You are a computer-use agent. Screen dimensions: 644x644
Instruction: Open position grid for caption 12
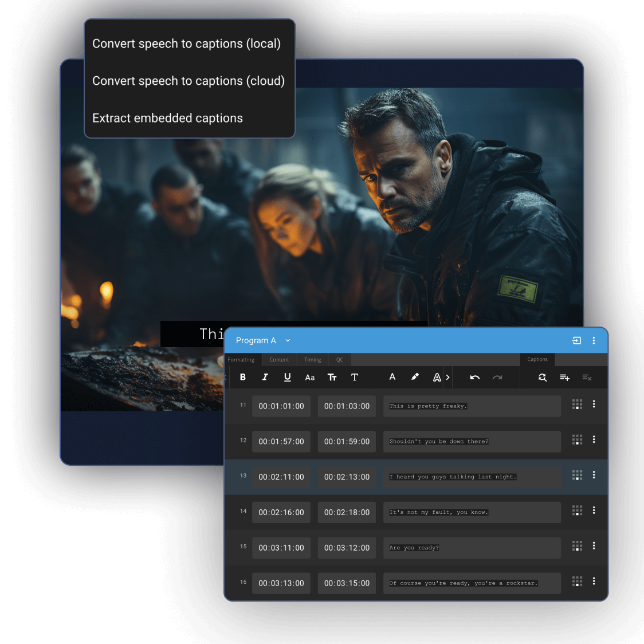click(x=577, y=440)
